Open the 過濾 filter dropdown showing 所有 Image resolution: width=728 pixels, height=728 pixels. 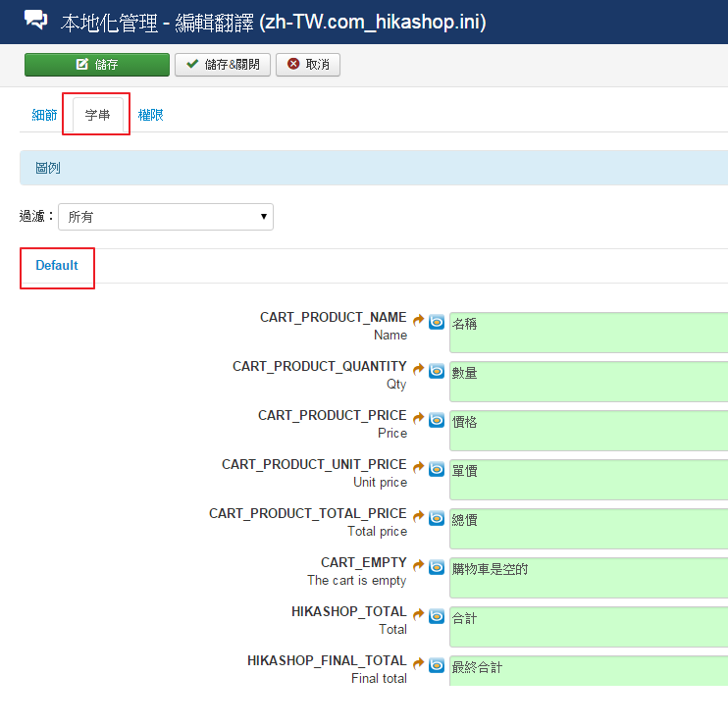tap(166, 217)
